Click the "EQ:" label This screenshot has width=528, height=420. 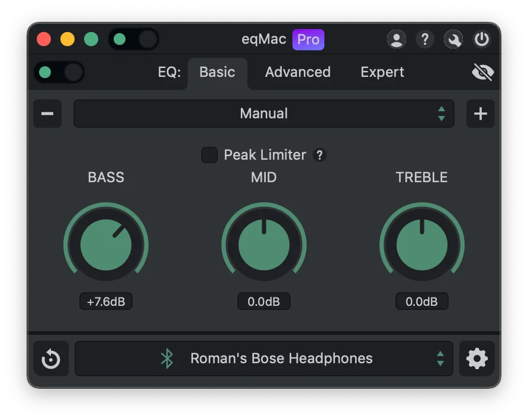[169, 72]
